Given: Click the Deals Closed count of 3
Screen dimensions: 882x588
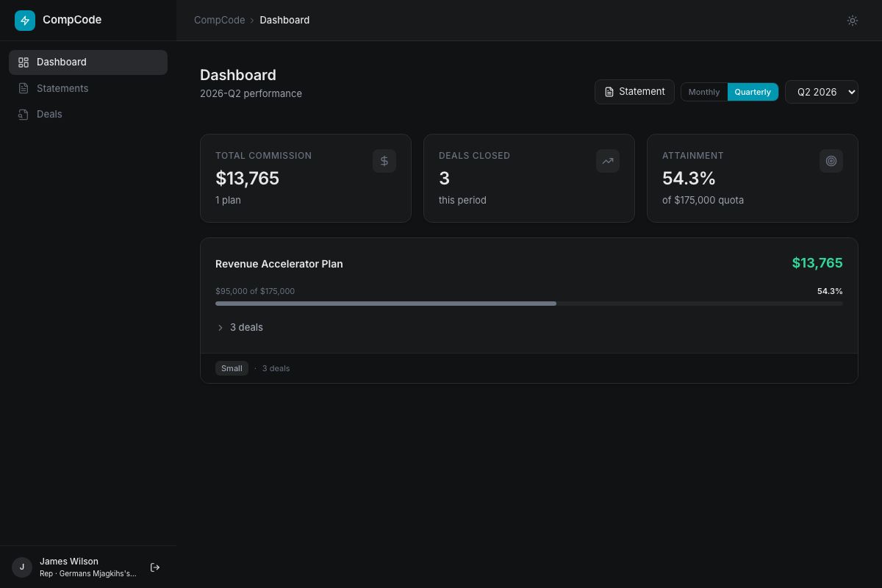Looking at the screenshot, I should coord(444,179).
